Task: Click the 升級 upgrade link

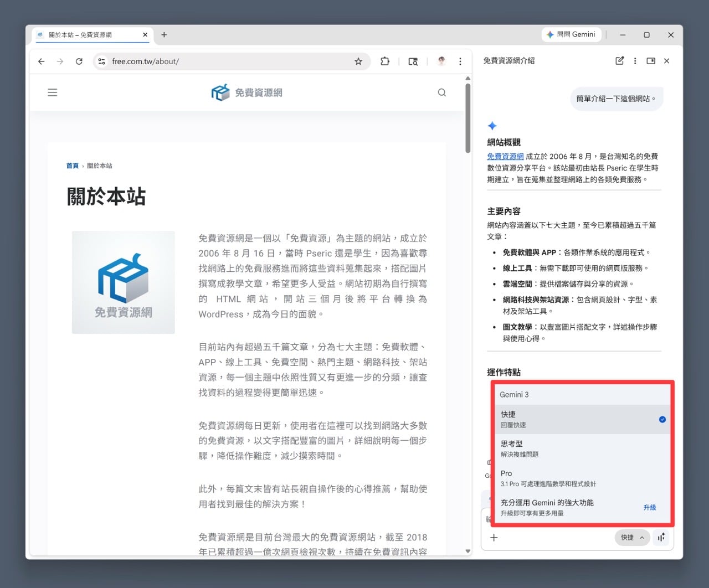Action: coord(649,507)
